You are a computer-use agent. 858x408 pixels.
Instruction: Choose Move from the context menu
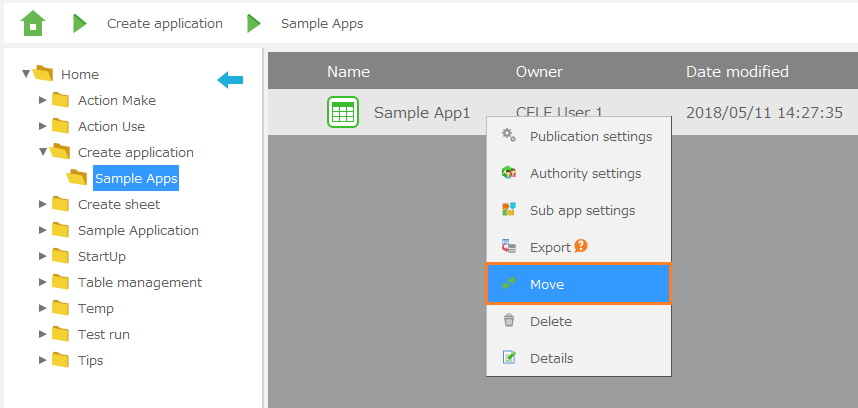(547, 284)
